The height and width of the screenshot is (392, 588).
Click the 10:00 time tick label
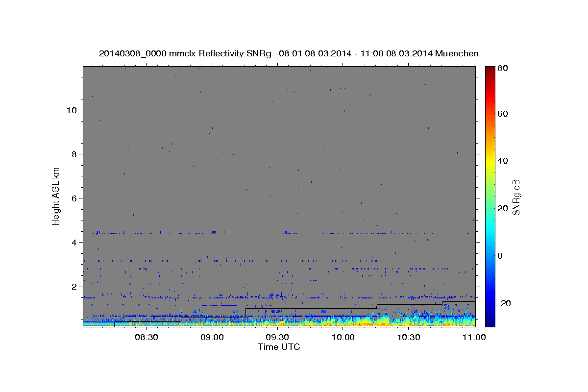343,337
